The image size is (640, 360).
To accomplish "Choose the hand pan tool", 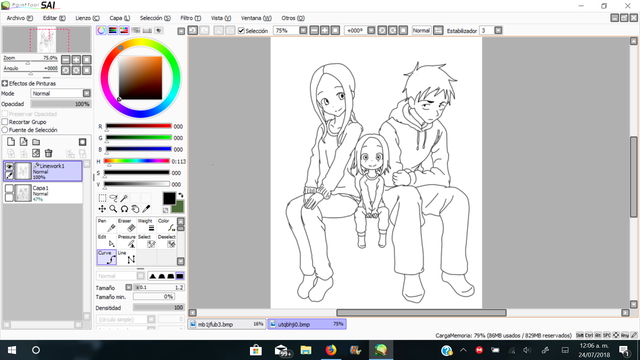I will (135, 209).
